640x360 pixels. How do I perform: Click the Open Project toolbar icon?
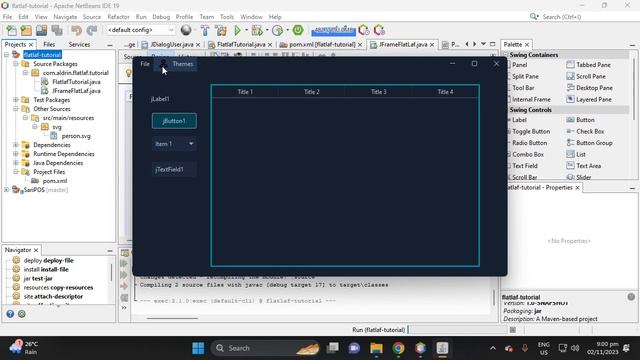[41, 30]
